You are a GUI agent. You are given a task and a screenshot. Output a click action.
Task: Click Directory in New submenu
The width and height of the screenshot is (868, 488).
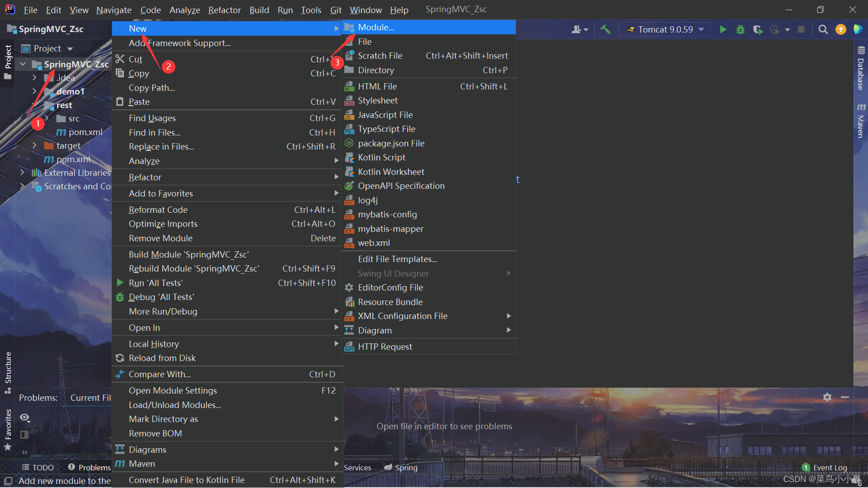click(376, 70)
